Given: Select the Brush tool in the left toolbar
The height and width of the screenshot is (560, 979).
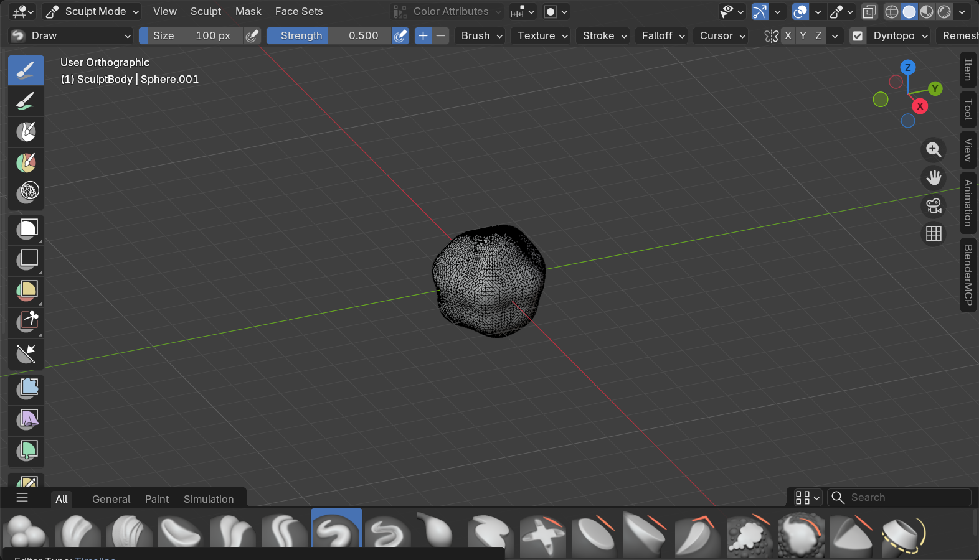Looking at the screenshot, I should 26,70.
